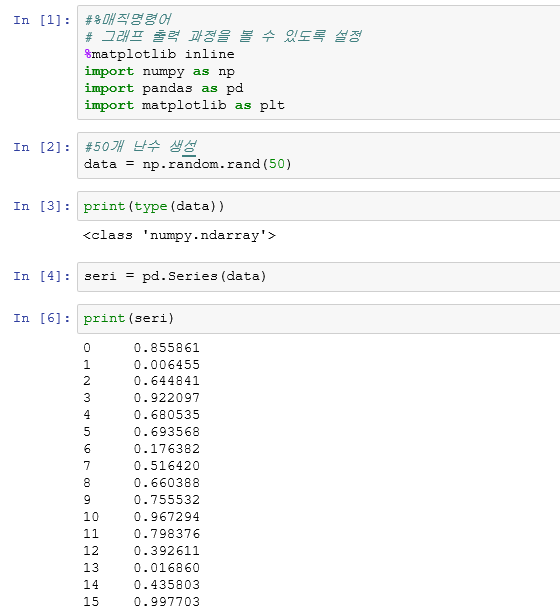The width and height of the screenshot is (560, 611).
Task: Select the import numpy as np line
Action: click(x=159, y=71)
